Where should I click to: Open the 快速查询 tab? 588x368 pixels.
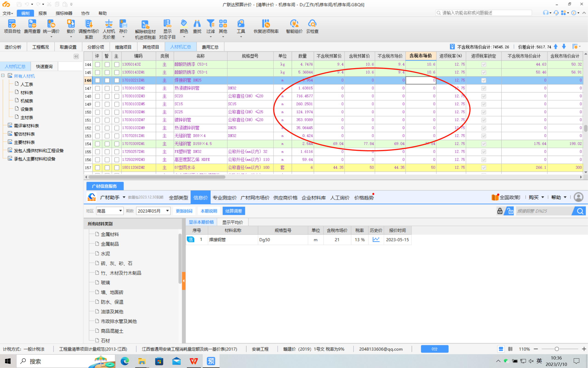(44, 66)
